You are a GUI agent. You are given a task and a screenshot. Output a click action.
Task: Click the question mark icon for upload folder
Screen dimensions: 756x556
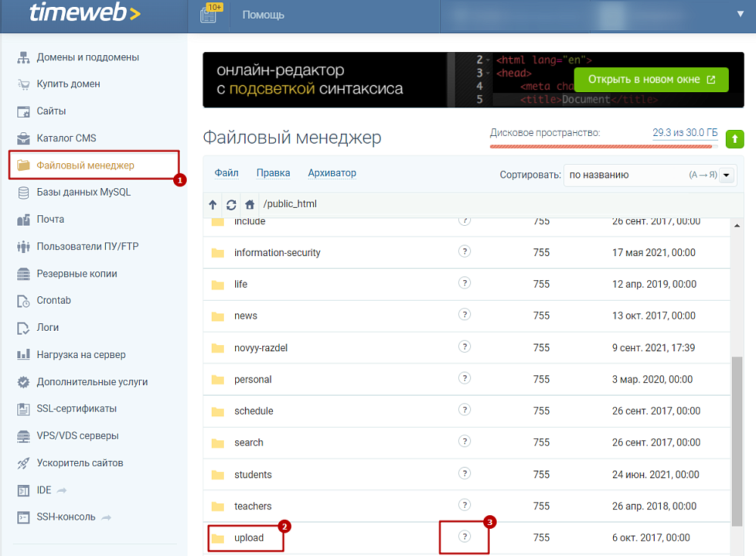465,536
